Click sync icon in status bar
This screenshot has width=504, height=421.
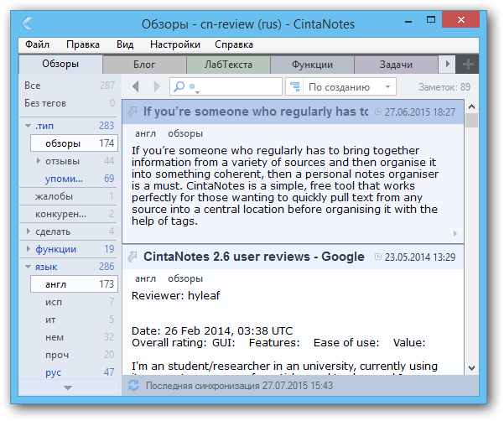(x=133, y=385)
